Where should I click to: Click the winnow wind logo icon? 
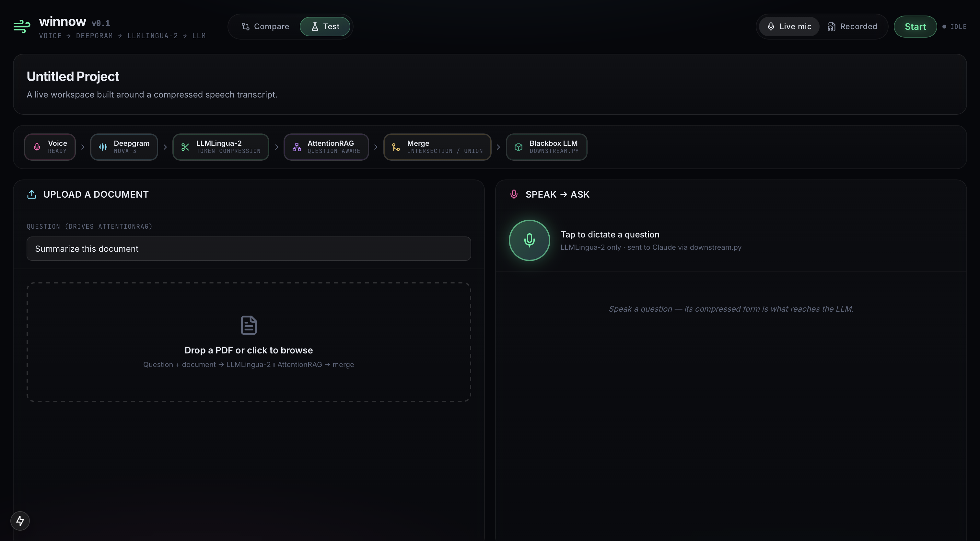pos(22,26)
